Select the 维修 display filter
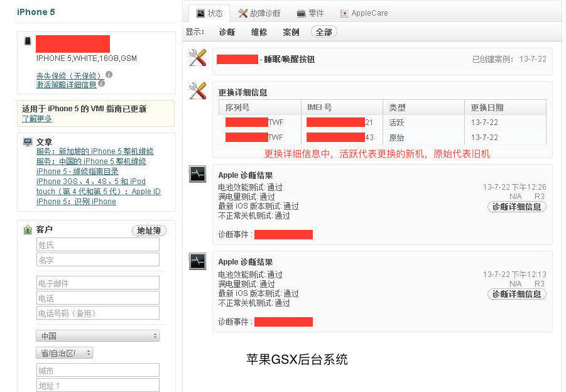 pyautogui.click(x=259, y=32)
